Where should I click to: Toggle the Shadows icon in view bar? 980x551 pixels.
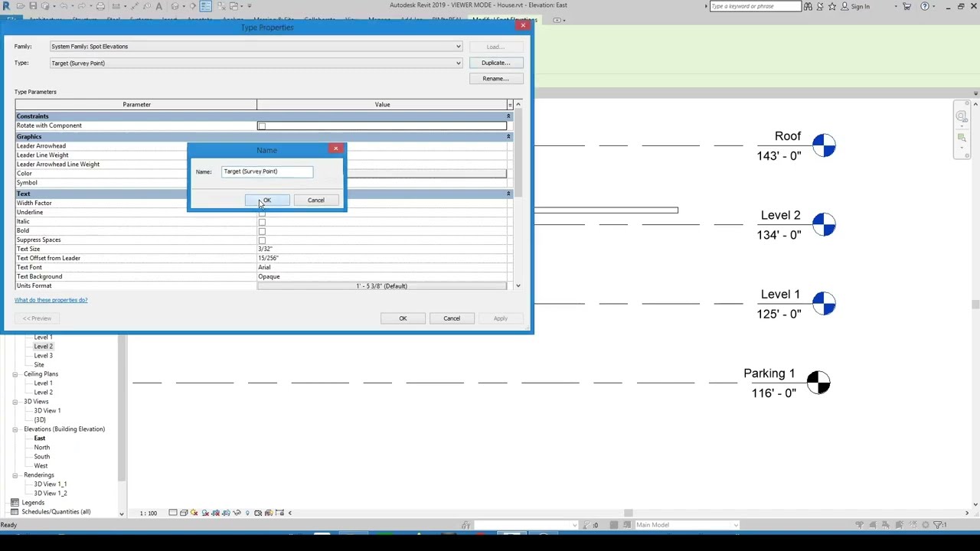205,513
